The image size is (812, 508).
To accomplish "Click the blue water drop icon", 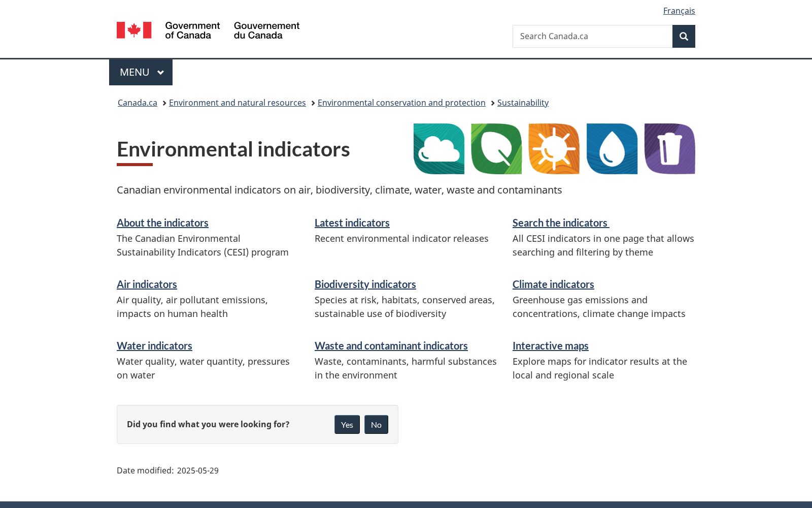I will (612, 149).
